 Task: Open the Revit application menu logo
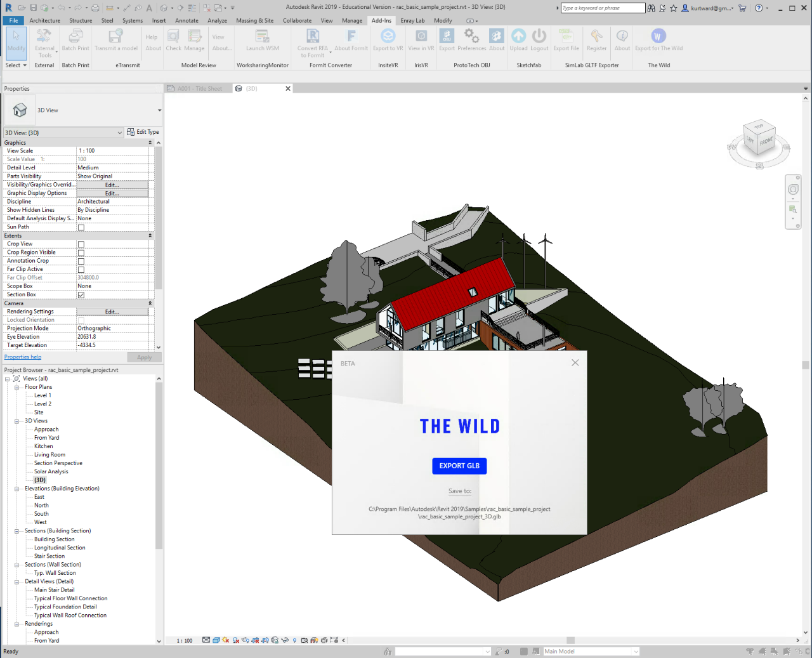point(8,8)
